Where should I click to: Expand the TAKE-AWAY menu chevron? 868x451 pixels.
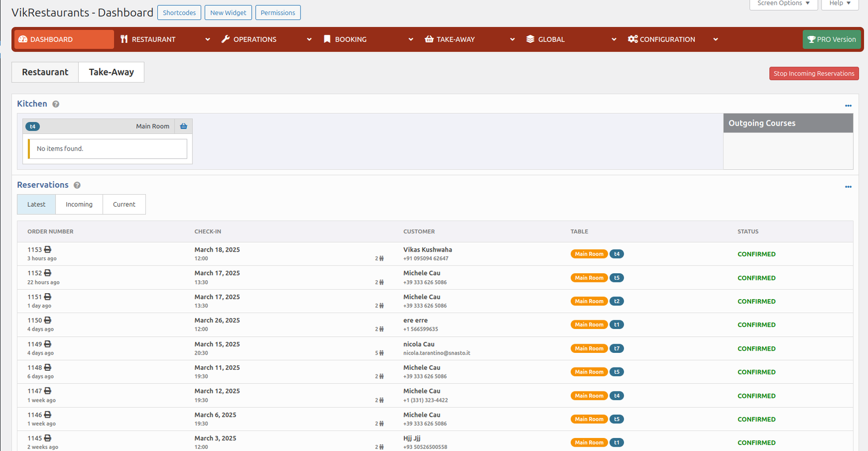[512, 40]
